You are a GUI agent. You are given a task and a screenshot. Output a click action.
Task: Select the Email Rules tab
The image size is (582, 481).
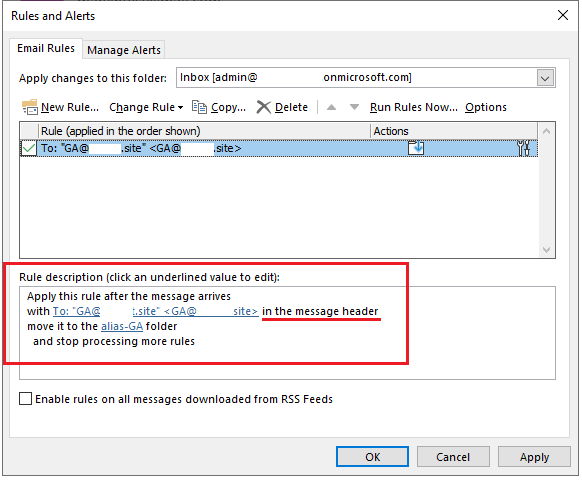click(46, 48)
